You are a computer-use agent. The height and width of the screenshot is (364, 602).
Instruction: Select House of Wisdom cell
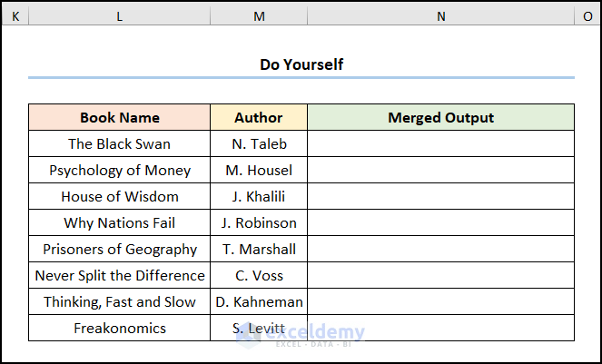click(119, 196)
